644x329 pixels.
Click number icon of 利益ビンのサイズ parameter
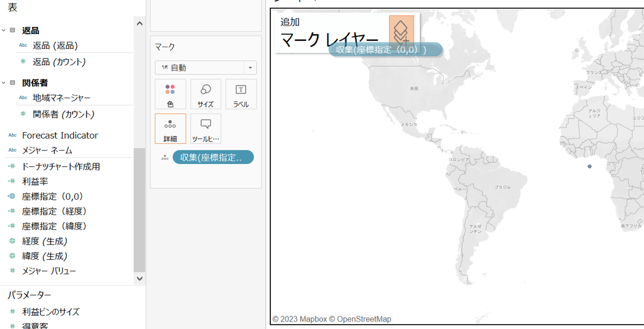(x=12, y=312)
